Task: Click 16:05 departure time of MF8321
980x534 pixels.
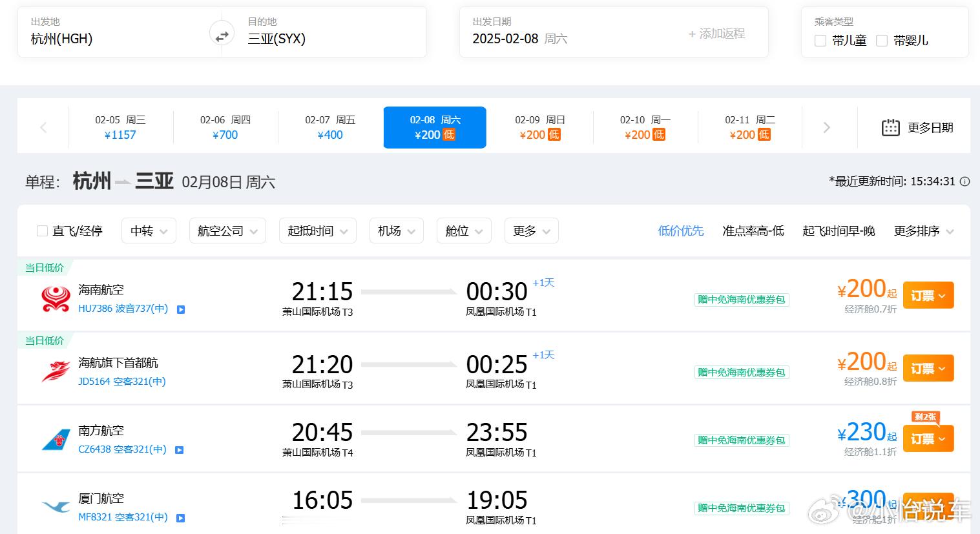Action: click(x=322, y=500)
